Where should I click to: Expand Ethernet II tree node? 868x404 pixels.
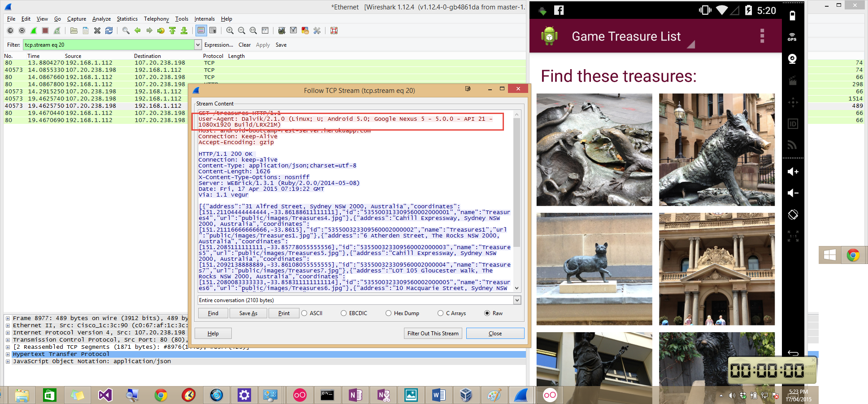[x=8, y=325]
